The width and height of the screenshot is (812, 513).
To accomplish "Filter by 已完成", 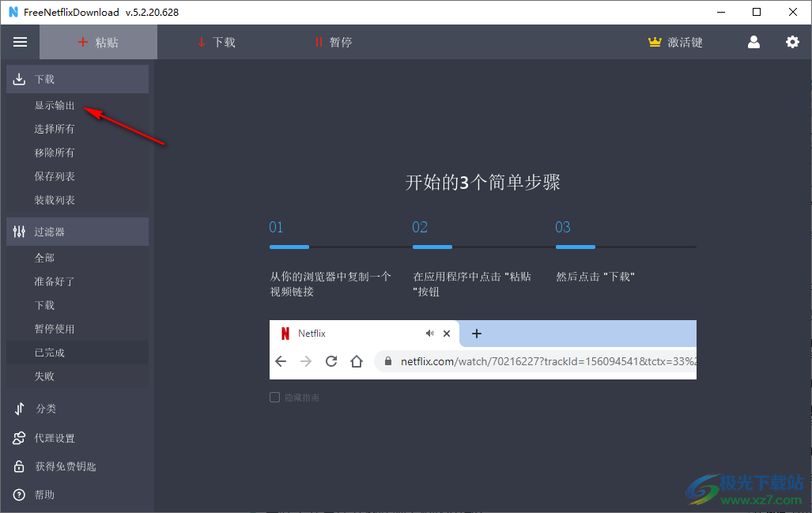I will [x=50, y=353].
